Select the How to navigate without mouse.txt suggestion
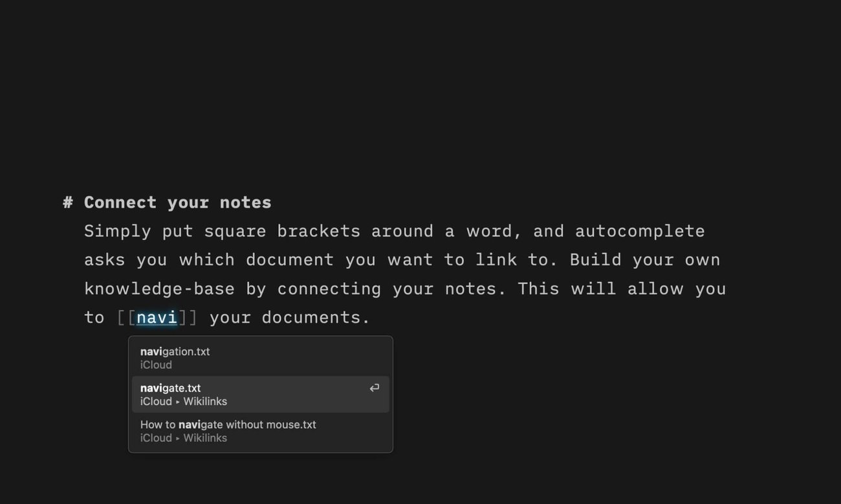 tap(226, 430)
